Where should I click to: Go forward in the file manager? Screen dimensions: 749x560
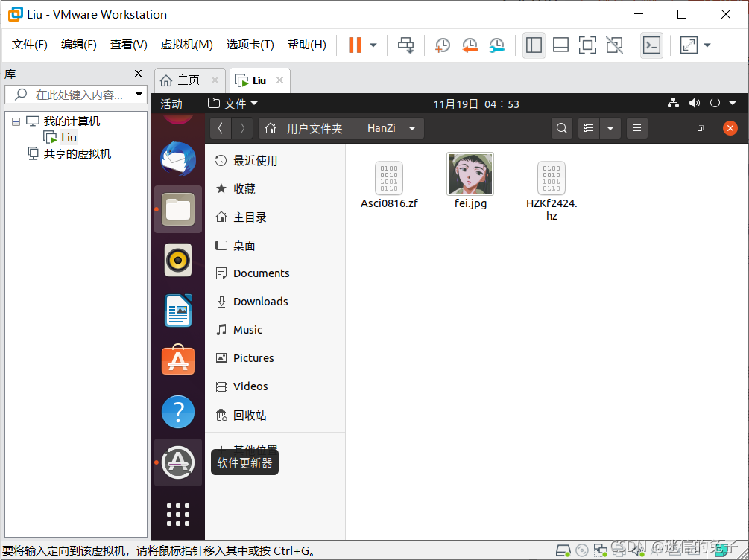click(x=243, y=128)
